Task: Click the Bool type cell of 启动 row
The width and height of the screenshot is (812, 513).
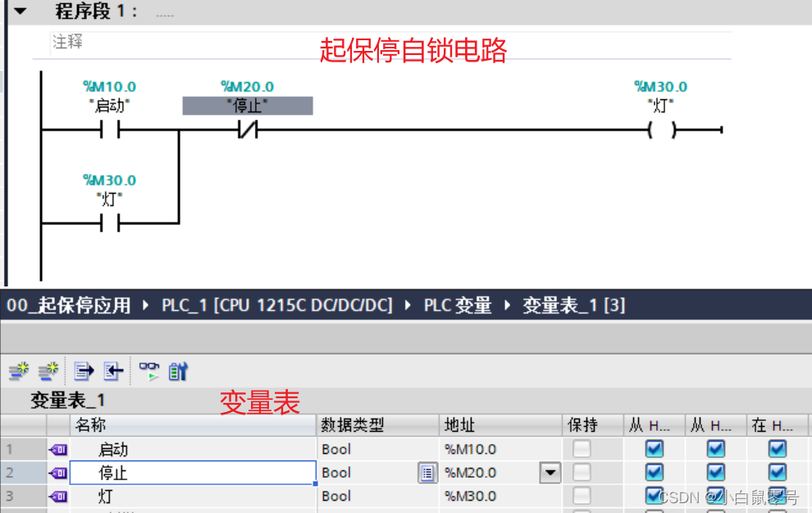Action: [378, 449]
